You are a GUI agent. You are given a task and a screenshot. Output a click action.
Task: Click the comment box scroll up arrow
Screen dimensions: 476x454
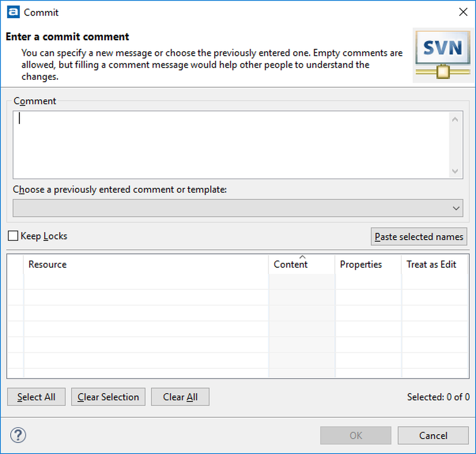[455, 120]
